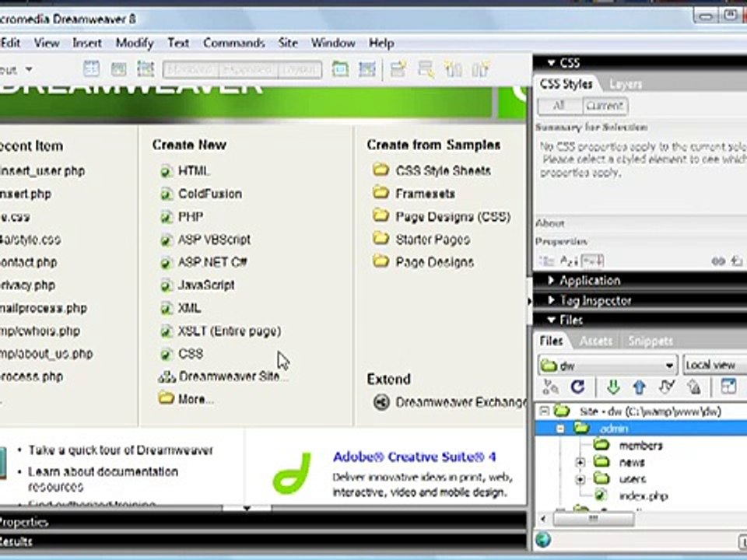This screenshot has height=560, width=747.
Task: Open recent file mailprocess.php
Action: 44,309
